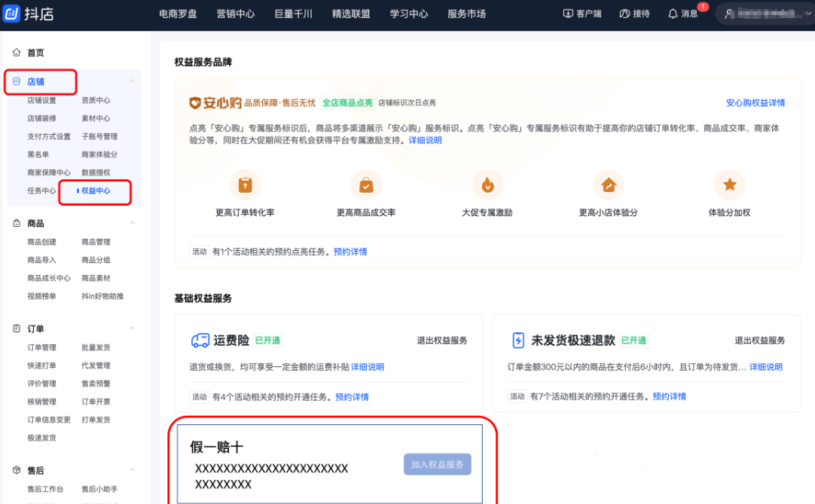The image size is (815, 504).
Task: Click the 大促专属激励 flame icon
Action: (x=487, y=185)
